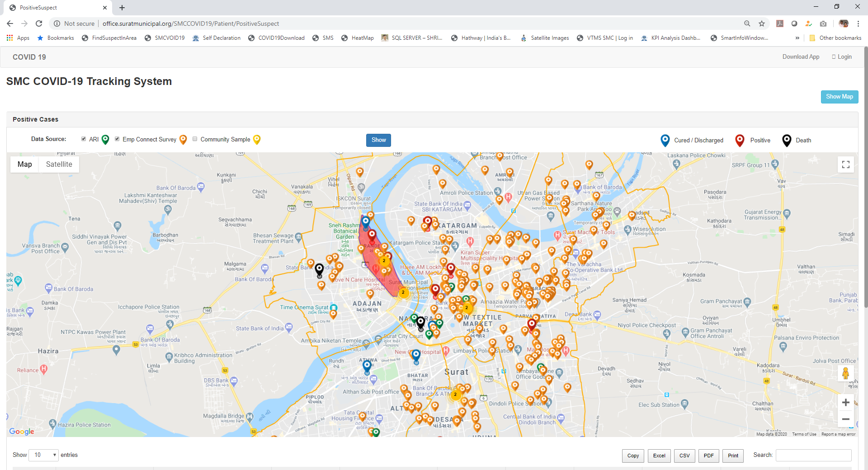Toggle fullscreen map view
The height and width of the screenshot is (470, 868).
(x=846, y=165)
